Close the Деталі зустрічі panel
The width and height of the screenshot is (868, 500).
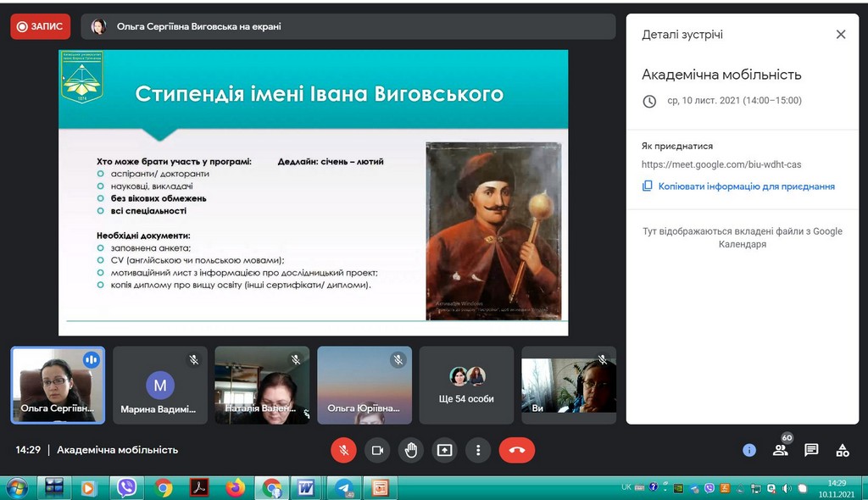click(x=841, y=35)
